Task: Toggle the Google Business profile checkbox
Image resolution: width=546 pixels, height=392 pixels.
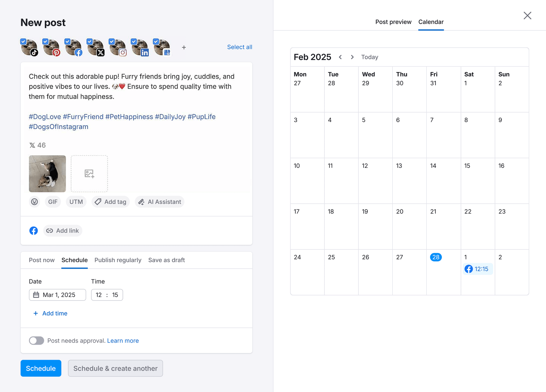Action: (156, 42)
